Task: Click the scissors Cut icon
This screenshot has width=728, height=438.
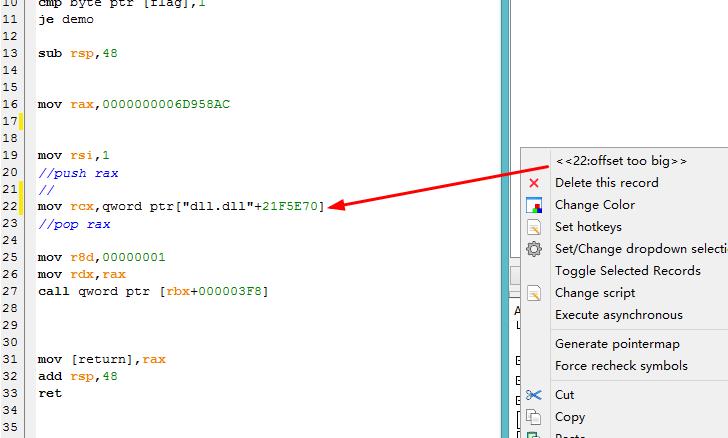Action: [x=534, y=395]
